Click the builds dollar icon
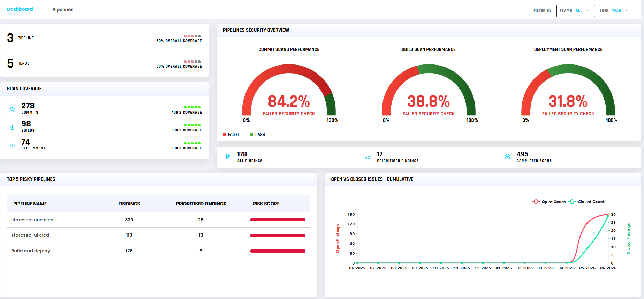 click(12, 128)
